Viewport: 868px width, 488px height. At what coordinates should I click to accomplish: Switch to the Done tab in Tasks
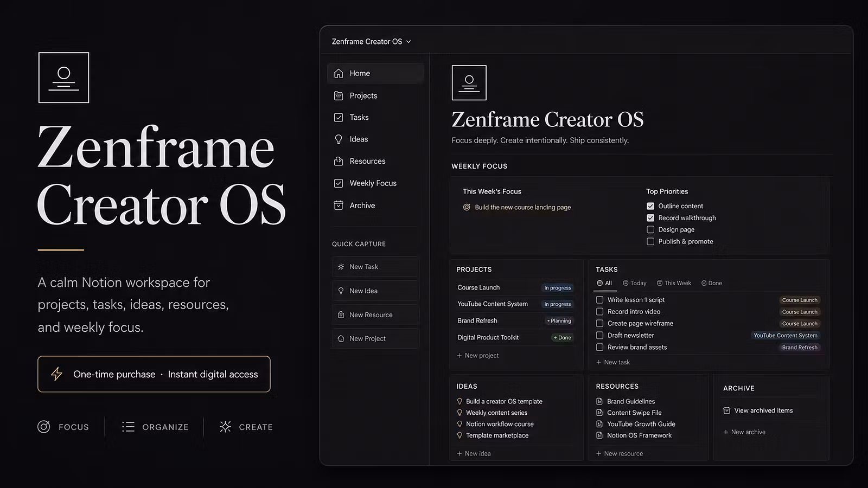(x=712, y=283)
